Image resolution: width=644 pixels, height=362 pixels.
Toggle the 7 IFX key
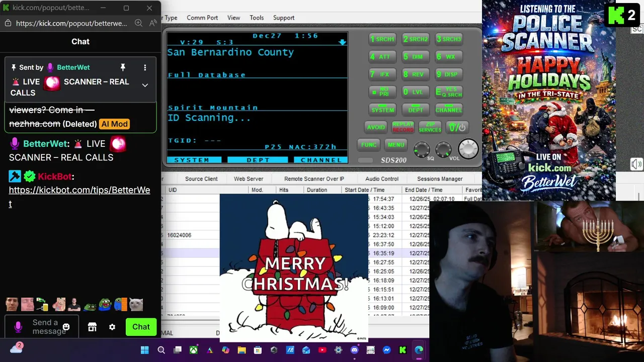(x=382, y=74)
